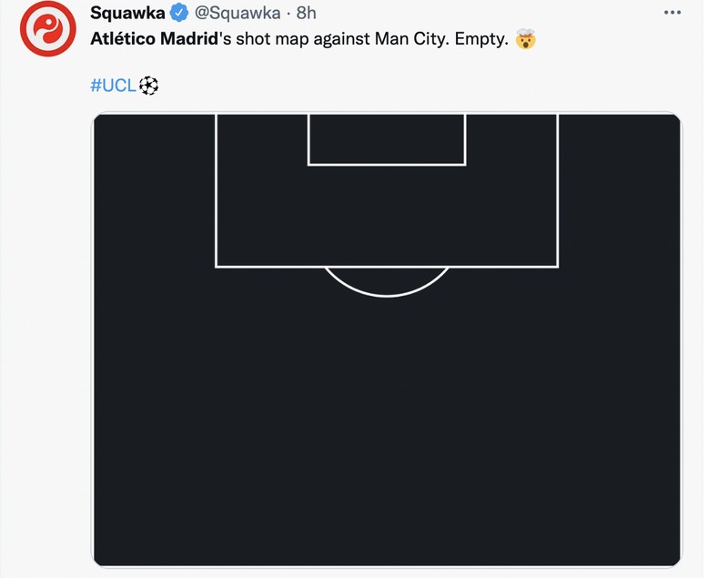Click the soccer ball emoji beside #UCL
Viewport: 728px width, 578px height.
[148, 87]
